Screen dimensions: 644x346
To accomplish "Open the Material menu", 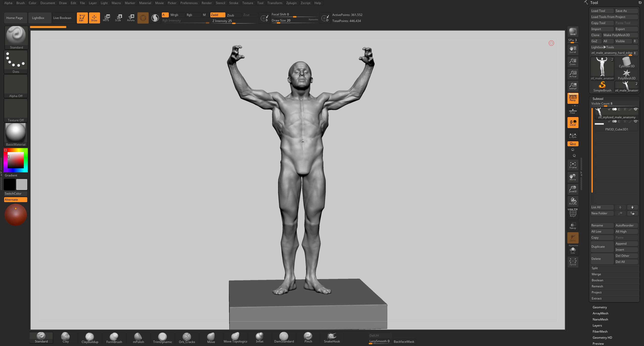I will [x=145, y=3].
